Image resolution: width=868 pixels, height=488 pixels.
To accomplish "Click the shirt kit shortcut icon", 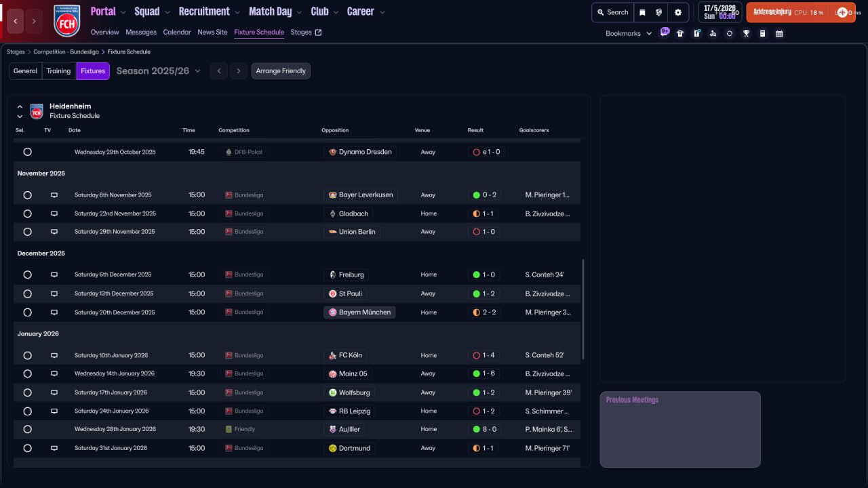I will (680, 33).
